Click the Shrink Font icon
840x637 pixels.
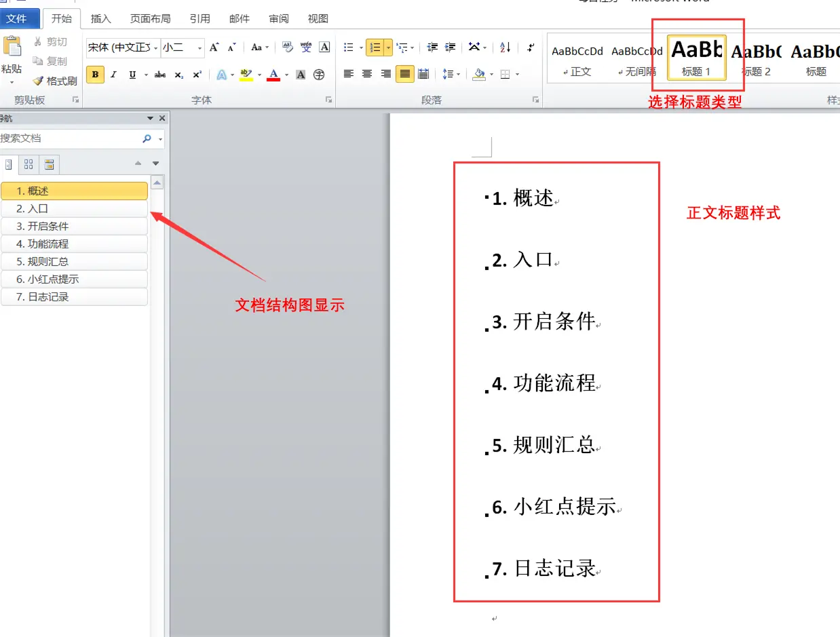click(x=232, y=47)
